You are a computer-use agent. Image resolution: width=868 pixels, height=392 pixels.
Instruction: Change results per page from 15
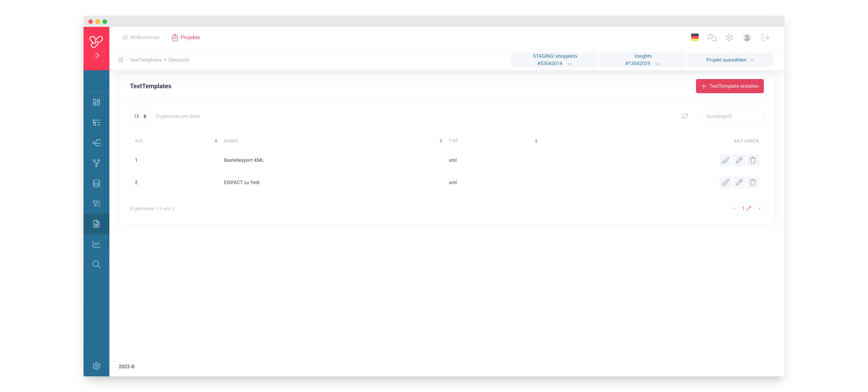(140, 116)
